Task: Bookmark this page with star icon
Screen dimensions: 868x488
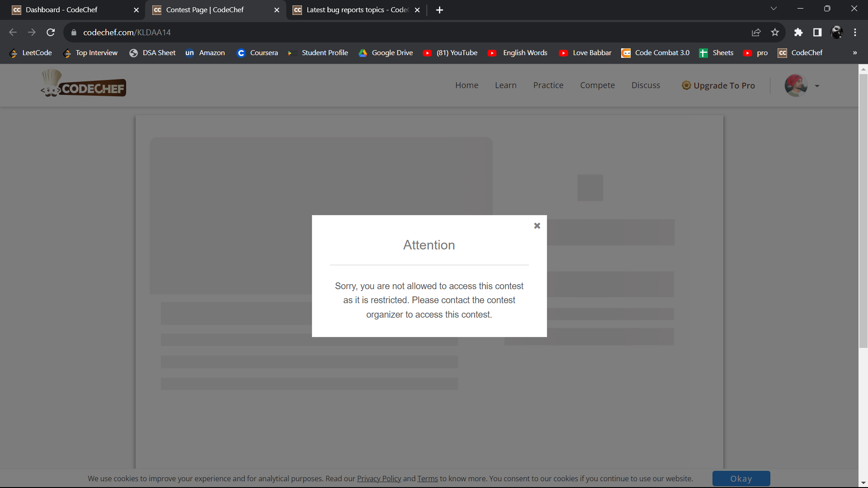Action: tap(775, 32)
